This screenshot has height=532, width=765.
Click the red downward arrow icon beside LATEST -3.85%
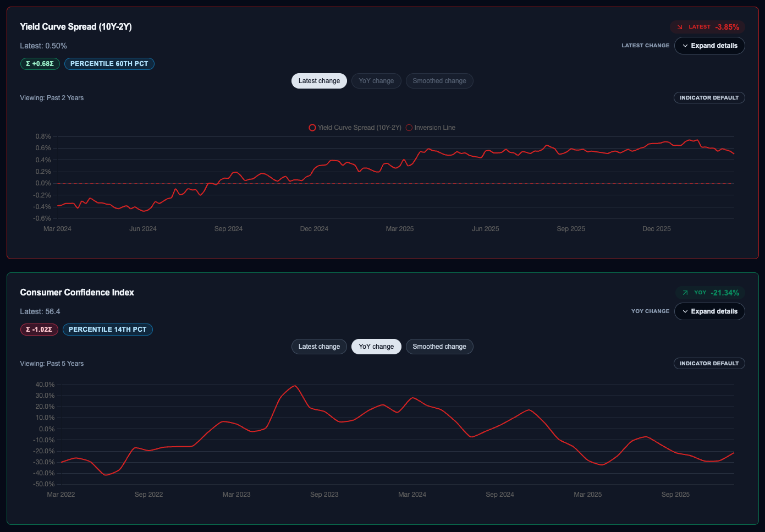point(680,26)
